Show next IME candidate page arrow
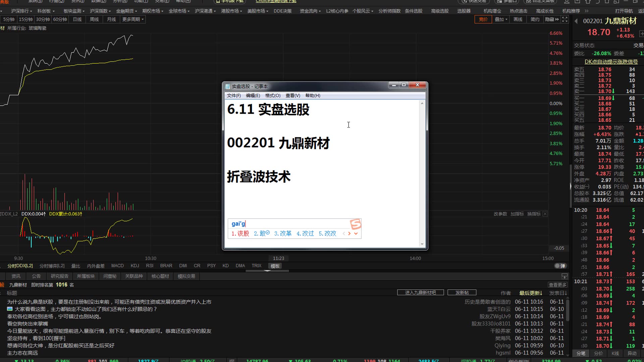This screenshot has width=644, height=362. pos(350,234)
